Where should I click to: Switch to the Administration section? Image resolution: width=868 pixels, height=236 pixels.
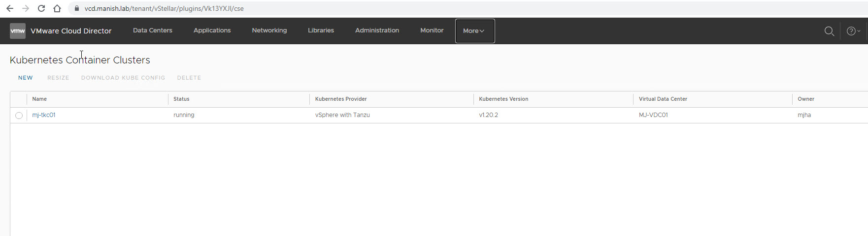click(x=377, y=30)
